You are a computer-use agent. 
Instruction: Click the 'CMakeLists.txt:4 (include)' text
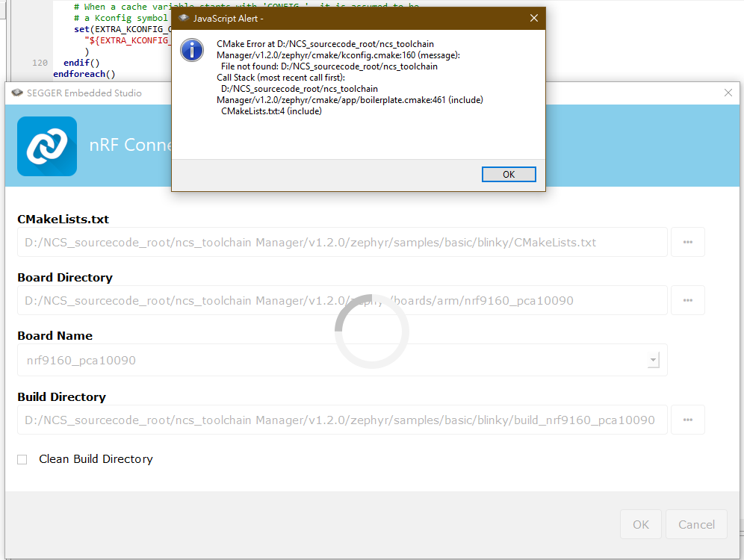[271, 111]
